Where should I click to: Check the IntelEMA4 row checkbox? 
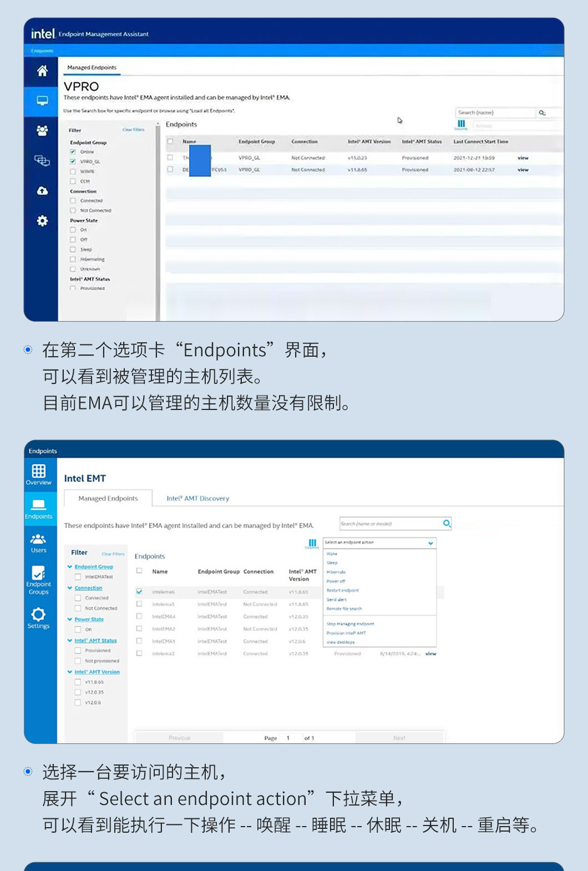pyautogui.click(x=139, y=616)
